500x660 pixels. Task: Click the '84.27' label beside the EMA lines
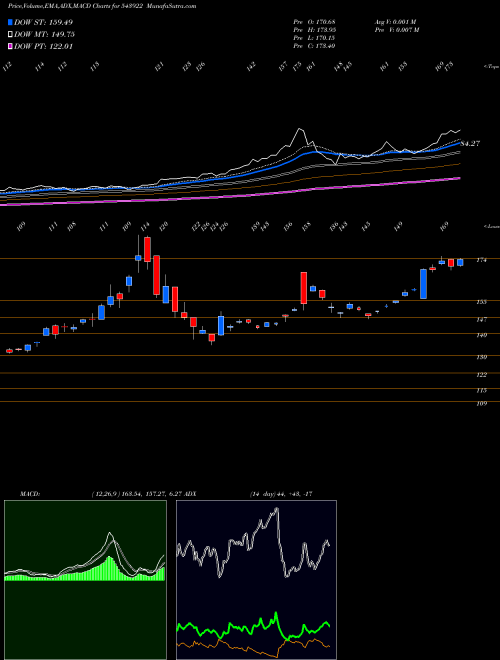coord(470,144)
